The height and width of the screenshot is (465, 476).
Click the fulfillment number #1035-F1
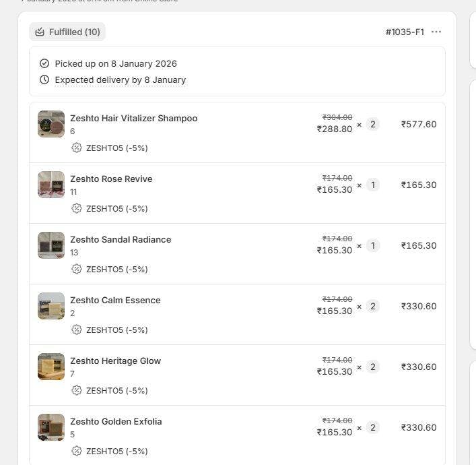(405, 32)
